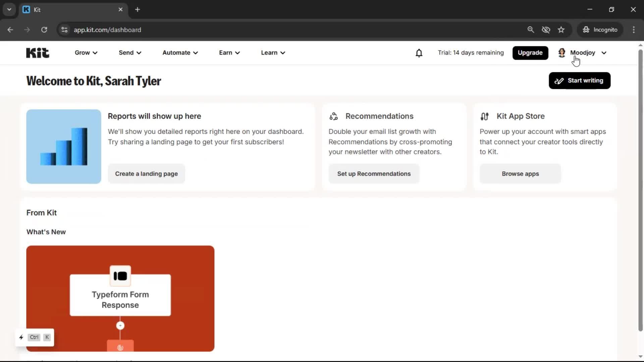Click the lightning bolt quick actions icon
The width and height of the screenshot is (644, 362).
pyautogui.click(x=21, y=337)
